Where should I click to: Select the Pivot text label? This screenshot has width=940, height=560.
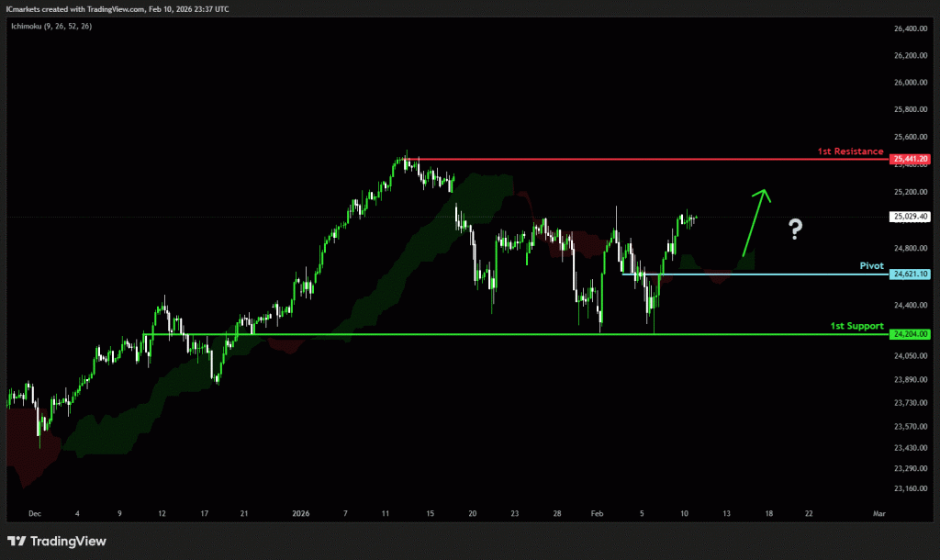(871, 265)
